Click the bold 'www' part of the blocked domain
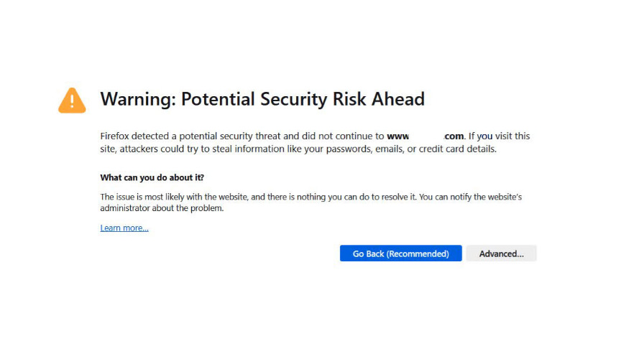The width and height of the screenshot is (644, 359). pos(397,136)
